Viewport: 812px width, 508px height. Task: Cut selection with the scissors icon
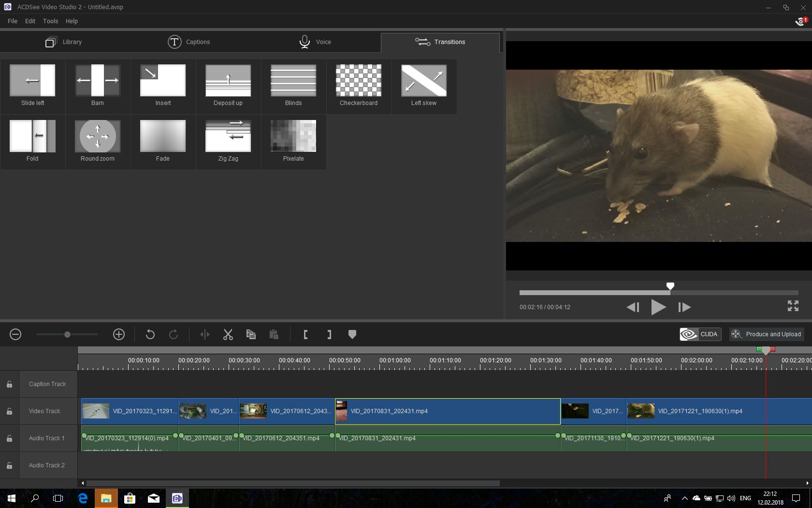(228, 334)
